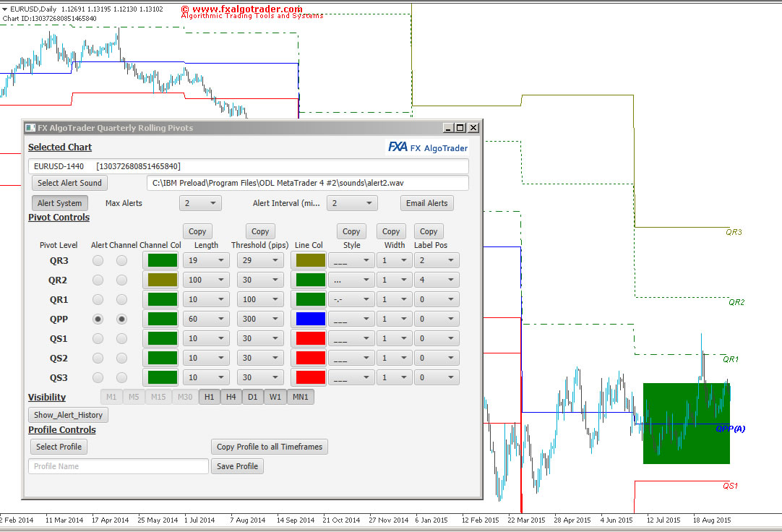Open the QR2 Length dropdown
This screenshot has width=782, height=532.
[206, 280]
